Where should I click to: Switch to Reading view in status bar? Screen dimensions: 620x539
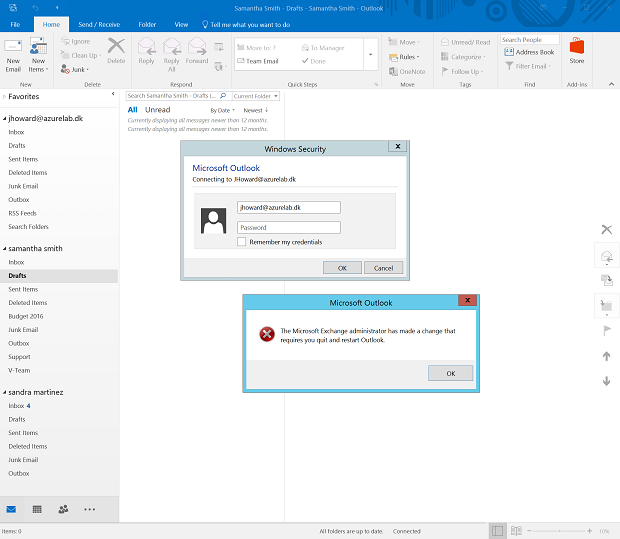point(516,531)
